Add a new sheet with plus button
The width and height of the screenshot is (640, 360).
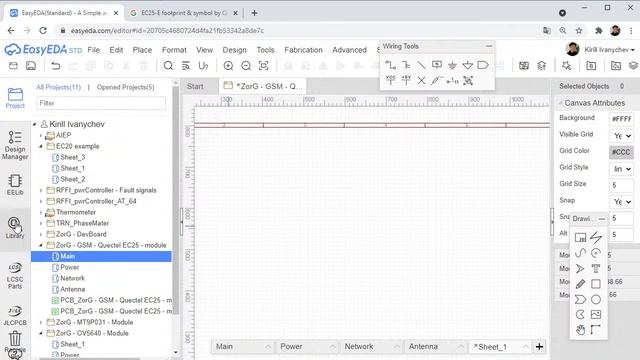coord(539,347)
